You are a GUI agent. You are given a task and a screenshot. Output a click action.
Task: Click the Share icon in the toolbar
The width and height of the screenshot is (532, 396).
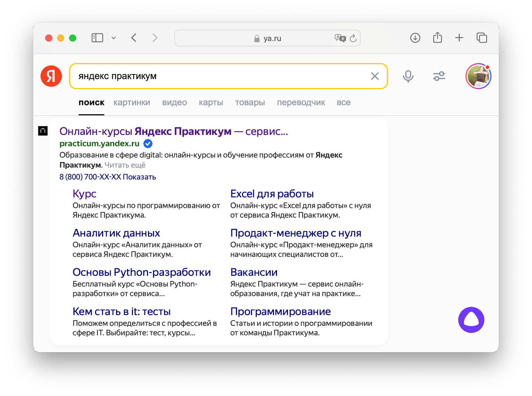click(x=437, y=38)
